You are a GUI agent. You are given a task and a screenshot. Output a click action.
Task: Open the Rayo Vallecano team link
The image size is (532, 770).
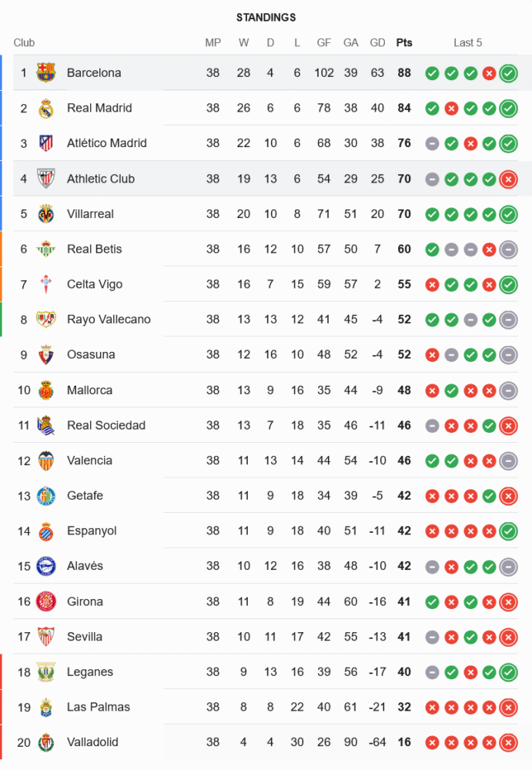(x=109, y=320)
